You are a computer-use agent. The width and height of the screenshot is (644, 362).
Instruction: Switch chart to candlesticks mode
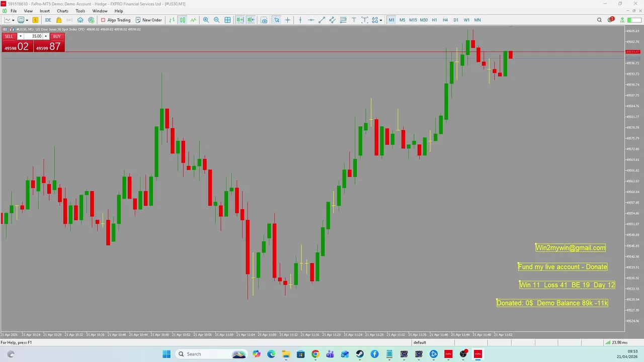pos(183,20)
